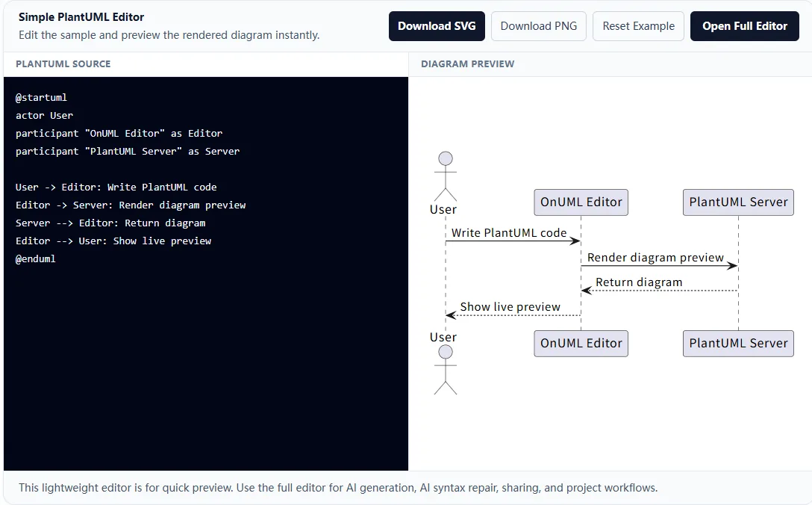Click the 'User -> Editor: Write PlantUML code' line

point(116,188)
